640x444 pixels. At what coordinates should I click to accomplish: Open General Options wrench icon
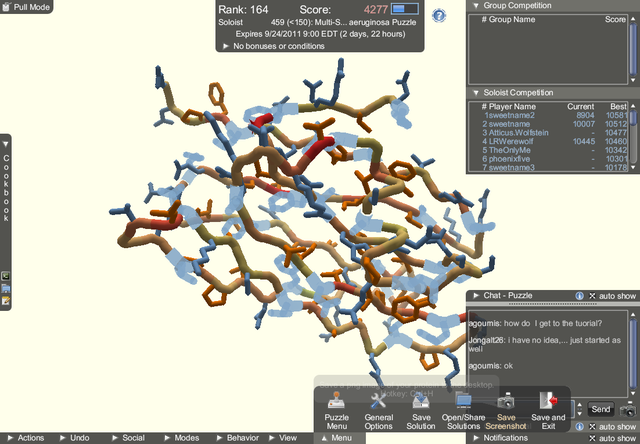[378, 399]
